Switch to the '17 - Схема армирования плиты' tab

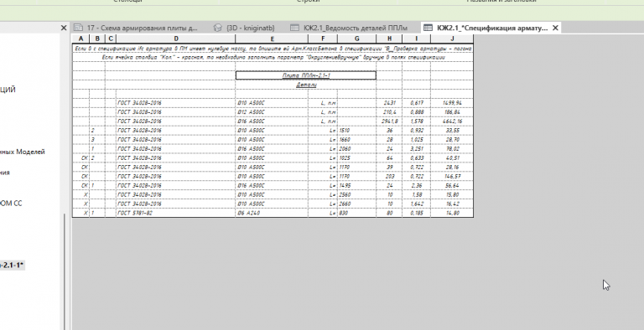click(136, 28)
